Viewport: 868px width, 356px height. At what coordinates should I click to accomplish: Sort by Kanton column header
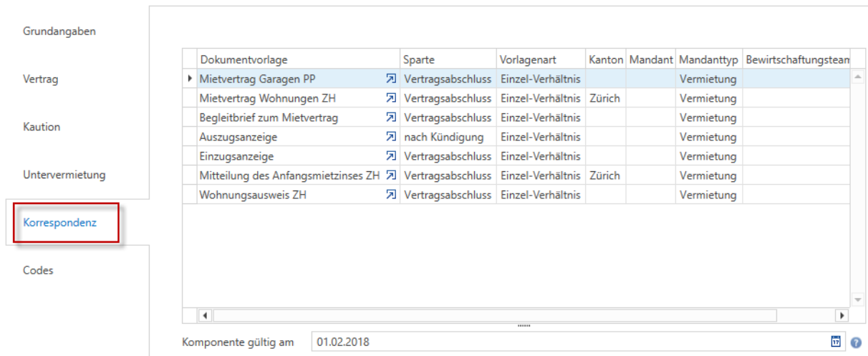(606, 59)
